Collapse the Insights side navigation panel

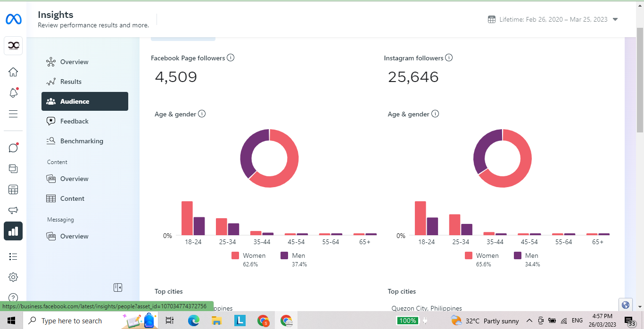[118, 287]
